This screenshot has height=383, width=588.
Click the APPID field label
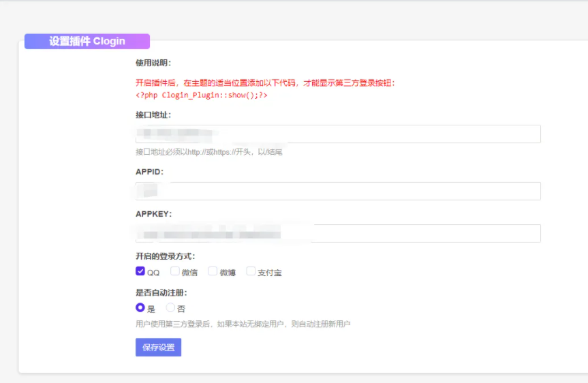[x=149, y=172]
